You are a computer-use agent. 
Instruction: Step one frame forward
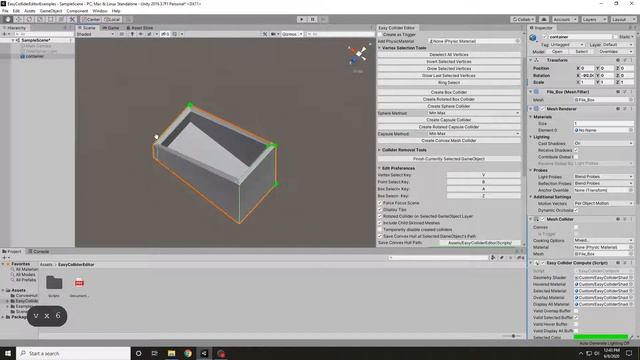pos(323,19)
